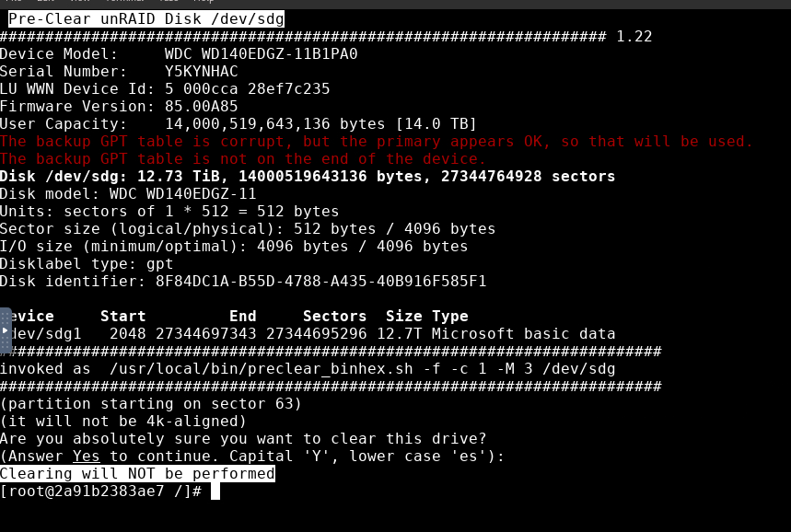Click the root@2a91b2383ae7 shell prompt
Image resolution: width=791 pixels, height=532 pixels.
click(101, 492)
